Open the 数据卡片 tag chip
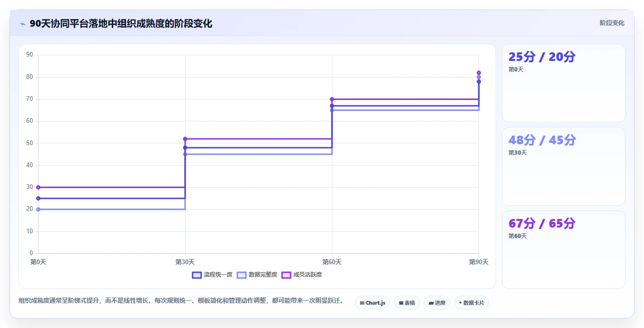This screenshot has height=328, width=644. [471, 303]
